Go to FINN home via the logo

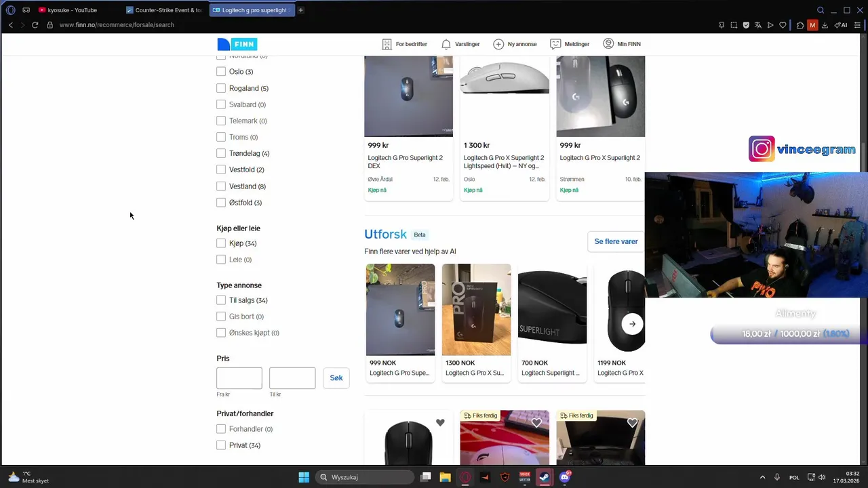pyautogui.click(x=237, y=44)
